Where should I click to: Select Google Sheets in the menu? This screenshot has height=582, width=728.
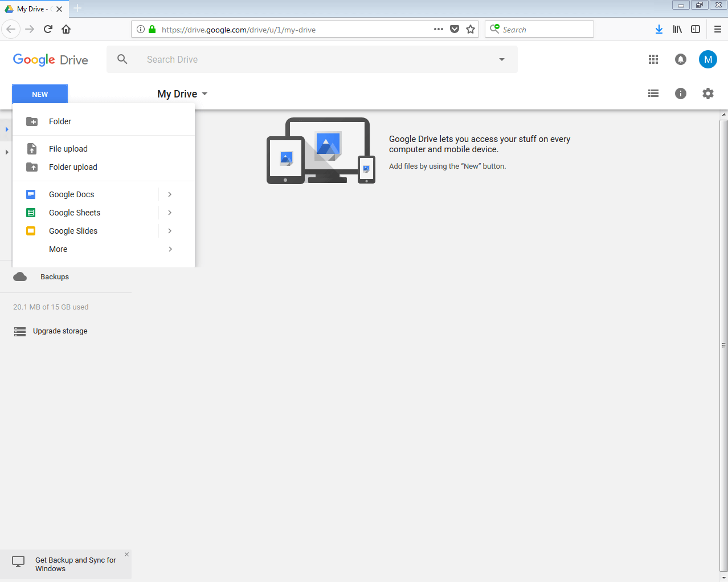click(x=85, y=213)
